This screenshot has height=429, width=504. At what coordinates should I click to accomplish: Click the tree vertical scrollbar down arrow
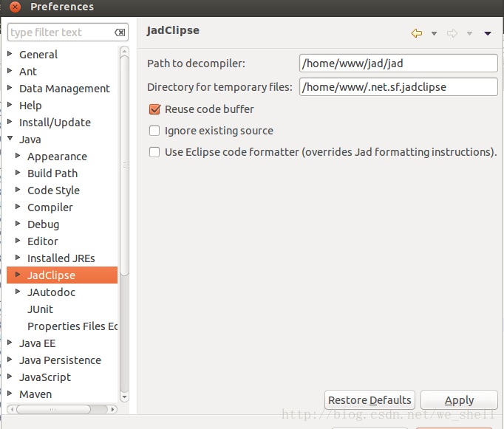pos(124,397)
